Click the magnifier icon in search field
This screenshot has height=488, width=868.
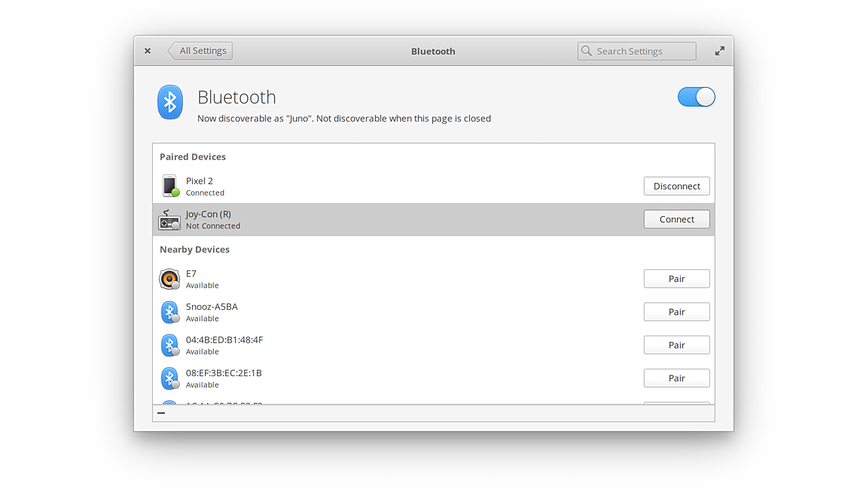(586, 51)
